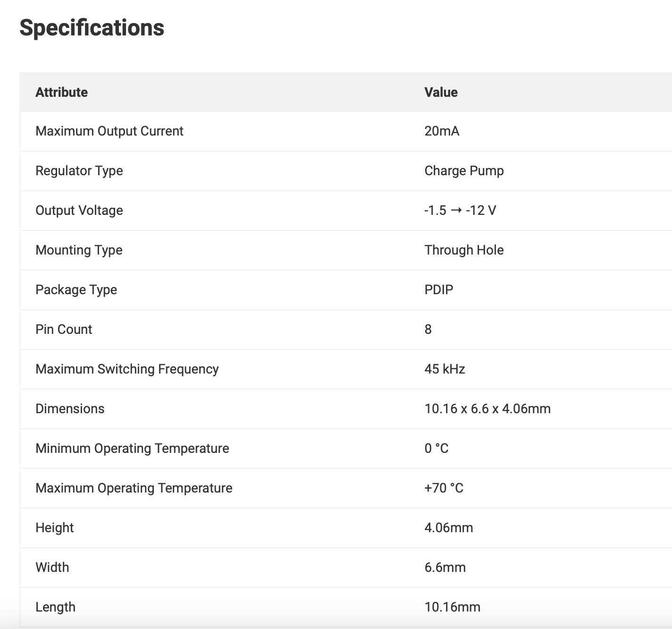Click the 45 kHz switching frequency value

click(x=445, y=369)
